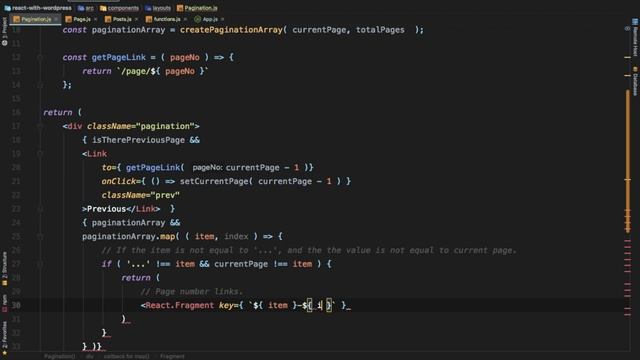
Task: Close the Page.js tab
Action: pyautogui.click(x=96, y=19)
